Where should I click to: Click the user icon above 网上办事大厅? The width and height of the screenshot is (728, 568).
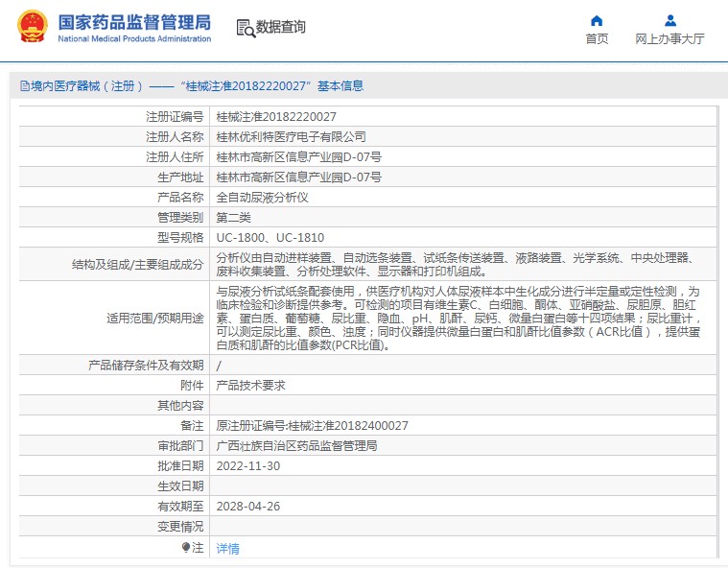point(669,21)
